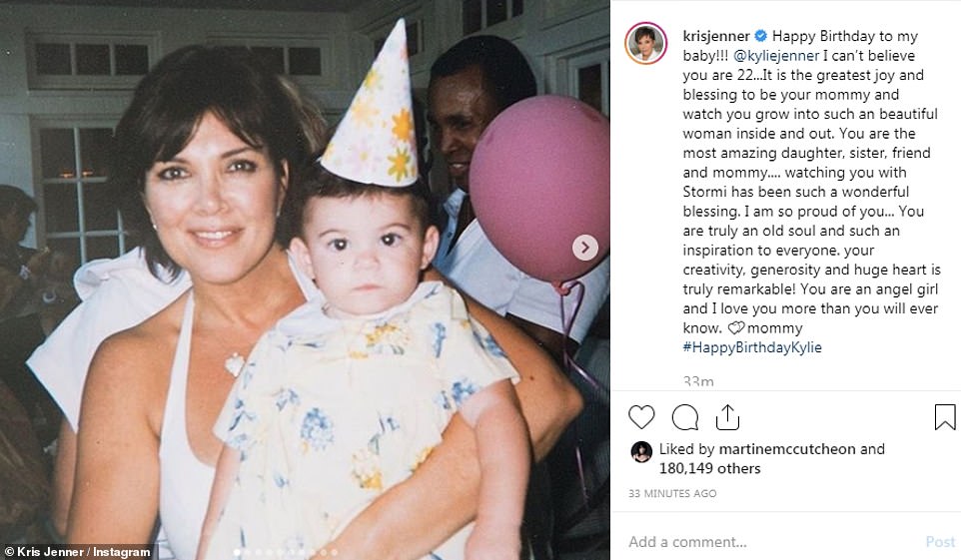Click the 'Kris Jenner / Instagram' photo credit
Screen dimensions: 961x560
point(77,551)
